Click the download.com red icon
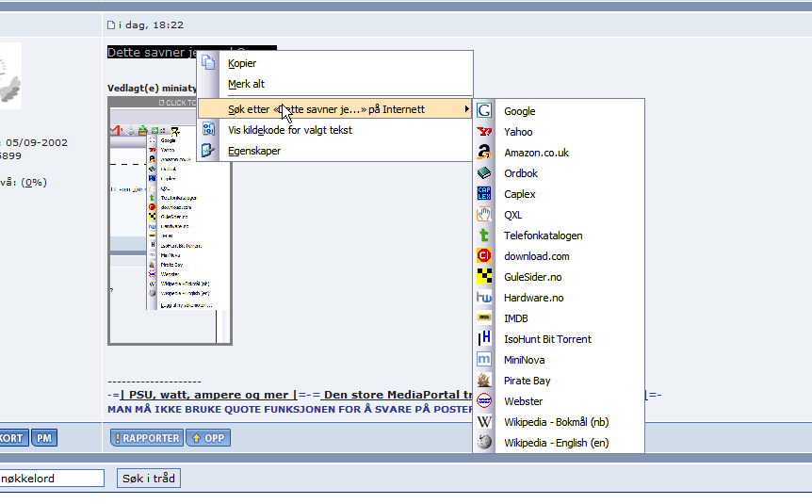812x504 pixels. point(484,256)
